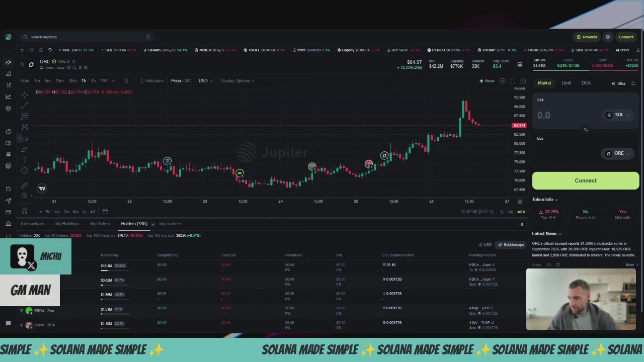Click the top Connect wallet button
This screenshot has height=362, width=644.
tap(626, 37)
